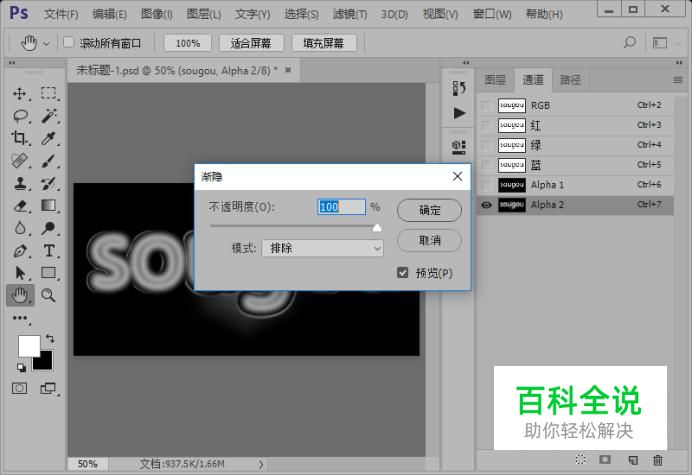Select the Path Selection tool
Image resolution: width=692 pixels, height=475 pixels.
coord(20,273)
